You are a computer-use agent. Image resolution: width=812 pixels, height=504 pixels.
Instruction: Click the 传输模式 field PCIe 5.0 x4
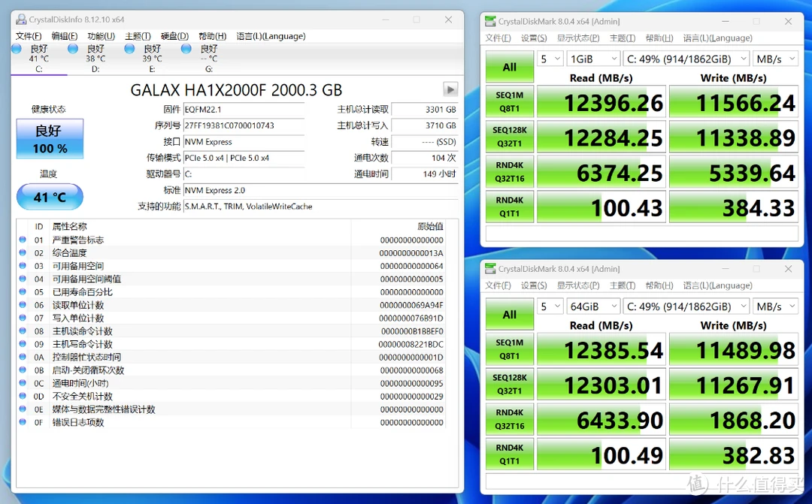click(244, 158)
